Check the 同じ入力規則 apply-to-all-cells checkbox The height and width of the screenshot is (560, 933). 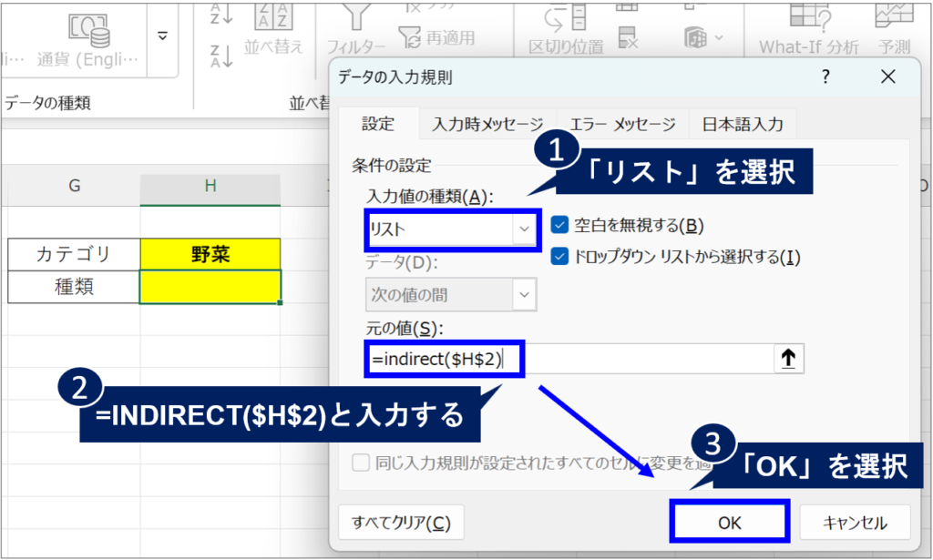362,462
